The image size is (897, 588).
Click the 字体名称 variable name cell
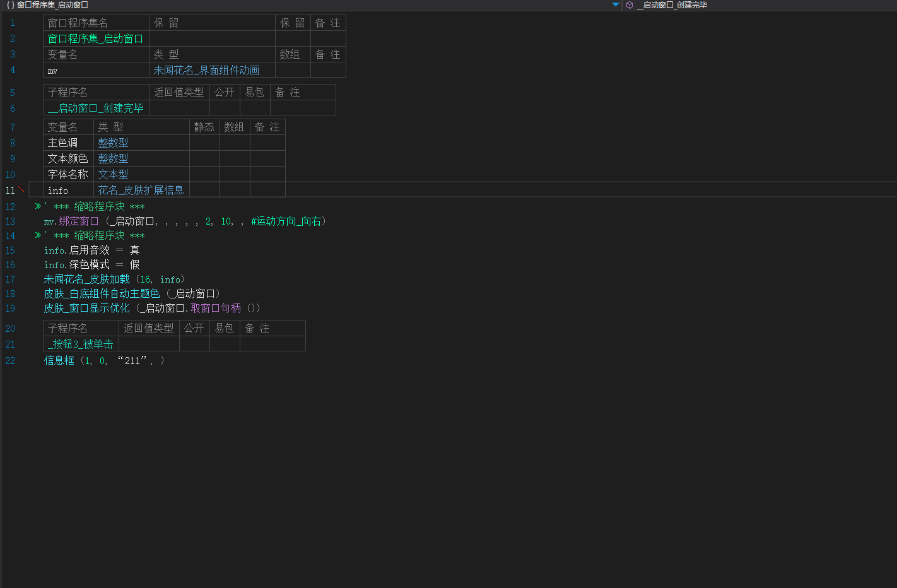click(68, 174)
